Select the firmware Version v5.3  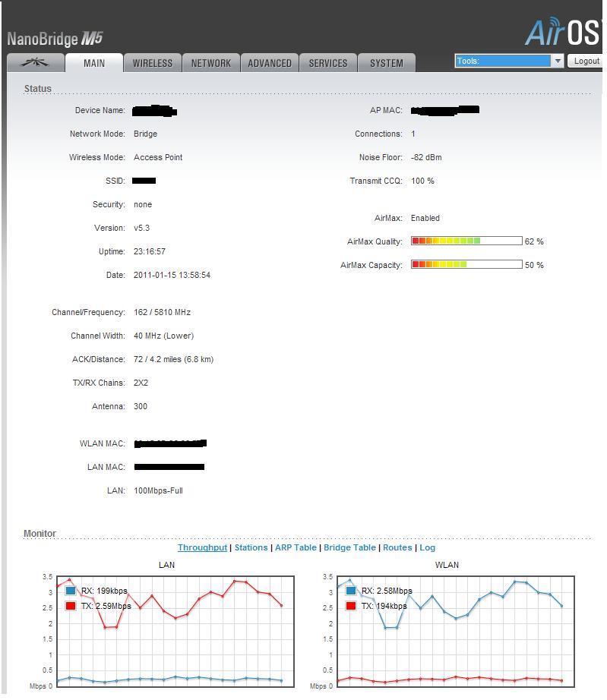click(x=141, y=228)
